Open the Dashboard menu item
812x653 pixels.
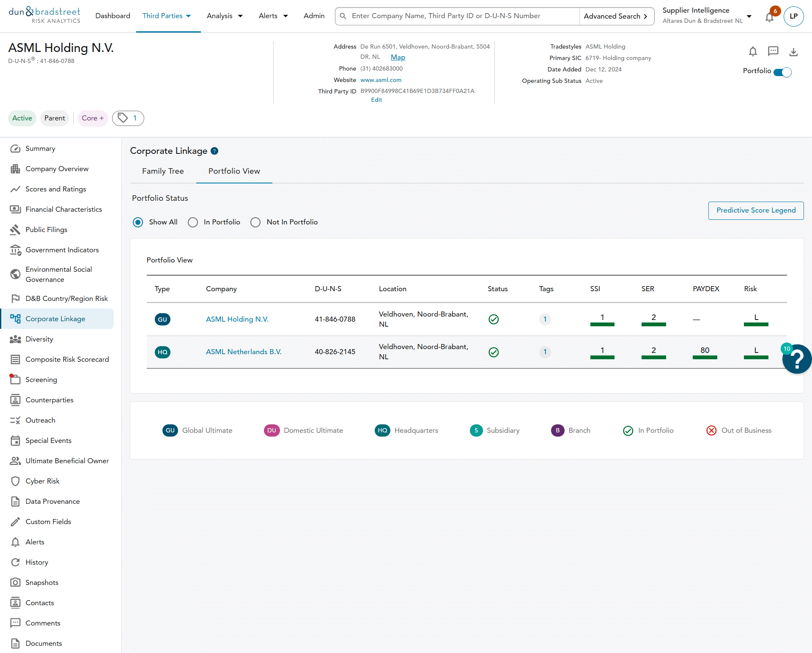[112, 16]
